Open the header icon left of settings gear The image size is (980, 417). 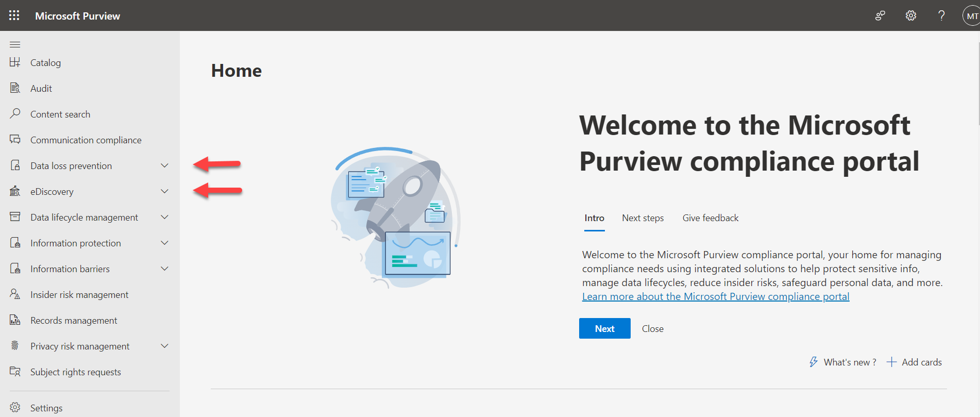point(880,15)
